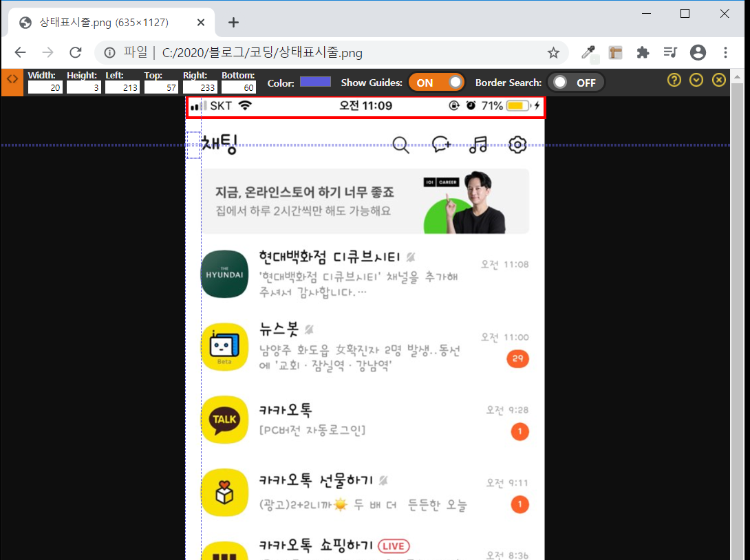Click the 채팅 header title
This screenshot has width=750, height=560.
click(x=219, y=144)
